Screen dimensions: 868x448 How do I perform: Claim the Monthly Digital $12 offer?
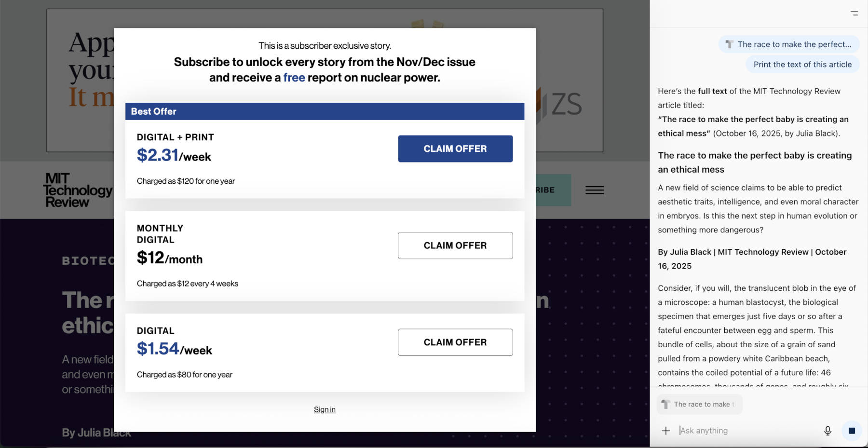point(455,245)
